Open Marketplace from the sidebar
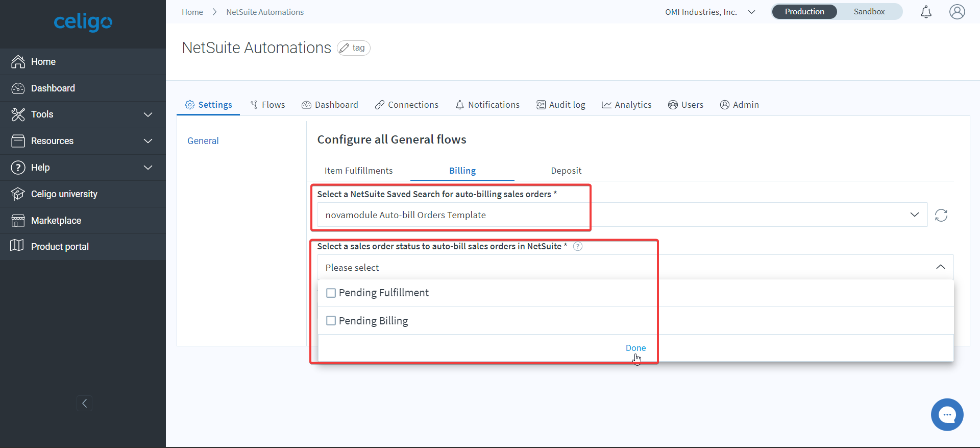This screenshot has height=448, width=980. point(56,221)
